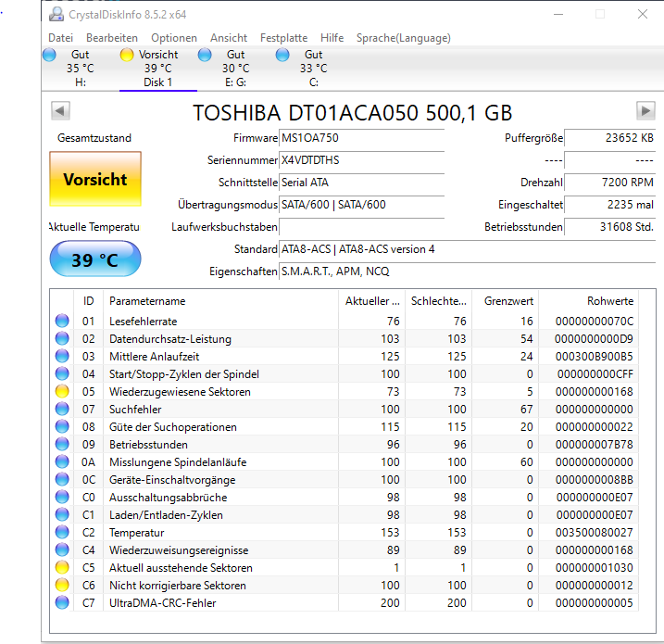This screenshot has height=644, width=664.
Task: Select raw value 00000000070C of Lesefehlerrate
Action: pyautogui.click(x=595, y=322)
